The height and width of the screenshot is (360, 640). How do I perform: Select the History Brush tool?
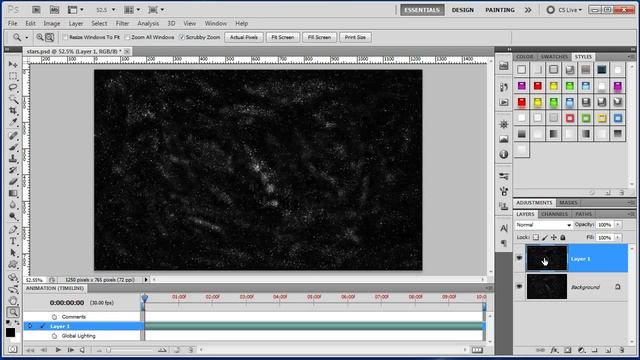point(13,170)
